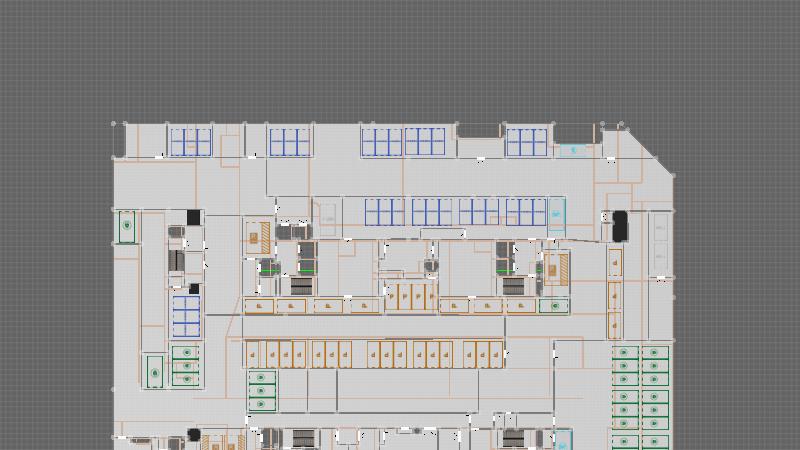Select the leftmost unit in the upper orange row
800x450 pixels.
point(259,306)
